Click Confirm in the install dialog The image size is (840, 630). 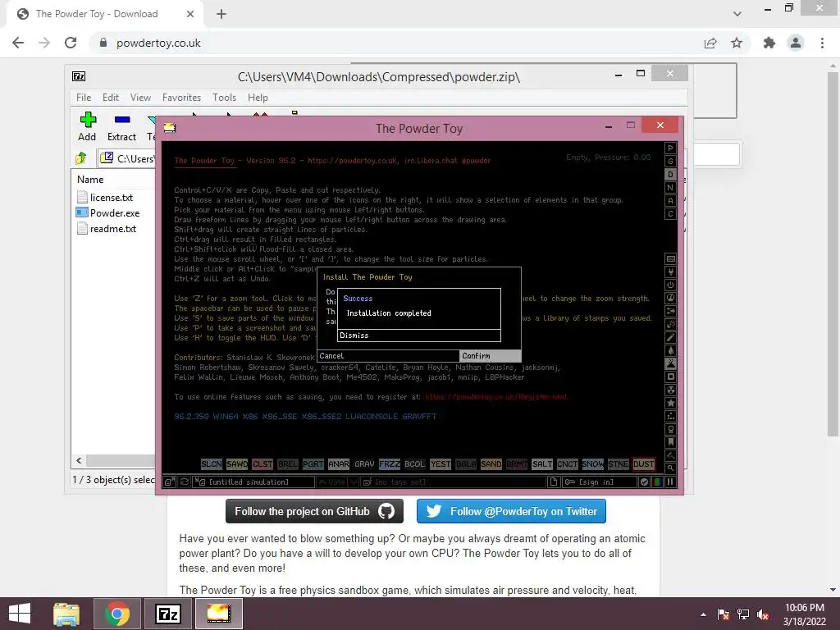(x=491, y=356)
